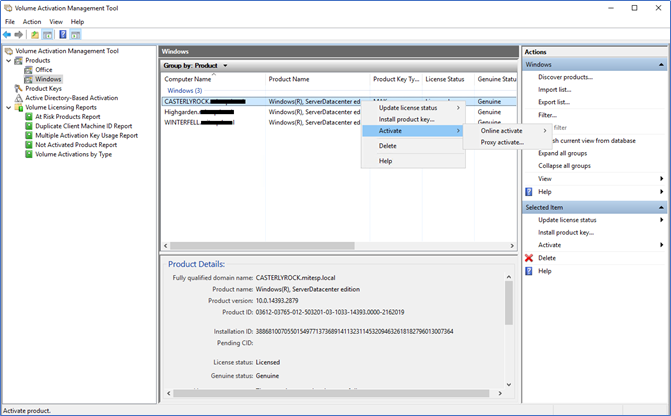
Task: Click list horizontal scrollbar left arrow
Action: 166,246
